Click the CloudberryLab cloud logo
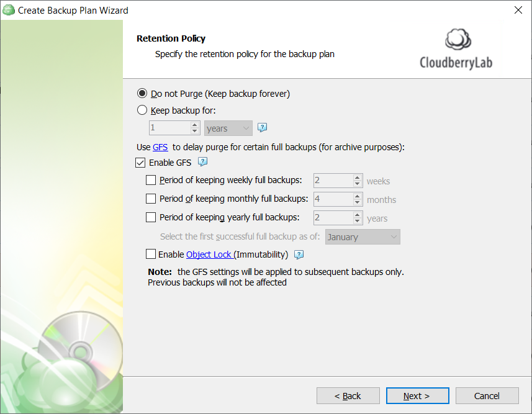 pyautogui.click(x=458, y=39)
